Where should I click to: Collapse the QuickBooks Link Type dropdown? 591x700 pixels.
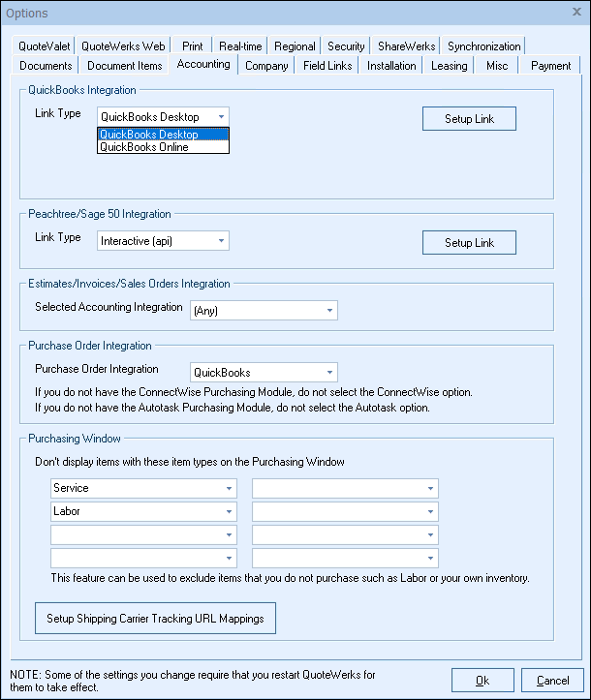(221, 117)
